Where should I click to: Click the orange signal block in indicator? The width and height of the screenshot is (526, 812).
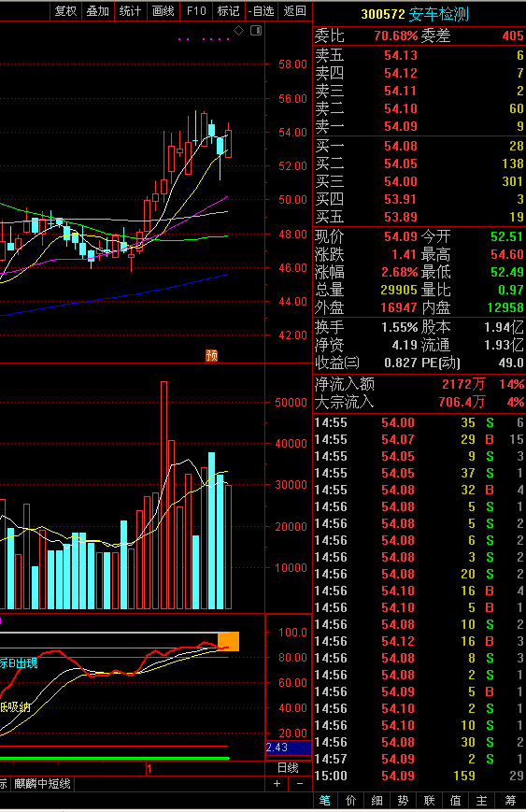[228, 641]
